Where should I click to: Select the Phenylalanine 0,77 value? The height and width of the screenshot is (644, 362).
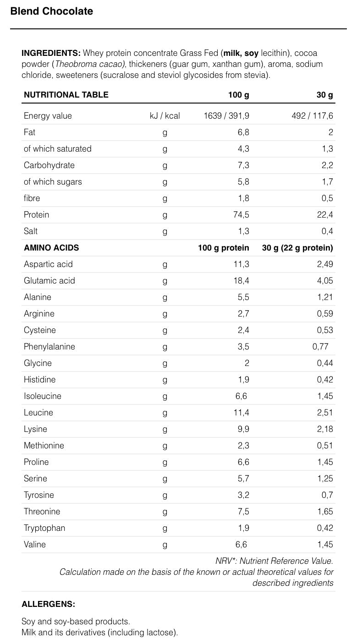pyautogui.click(x=320, y=347)
